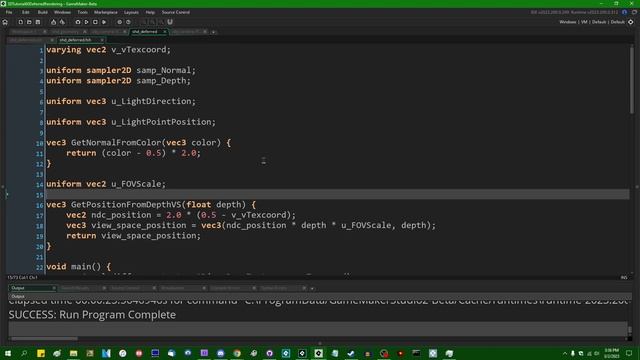Click 'GetNormalFromColor' function name on line 10
The image size is (640, 360).
point(116,143)
